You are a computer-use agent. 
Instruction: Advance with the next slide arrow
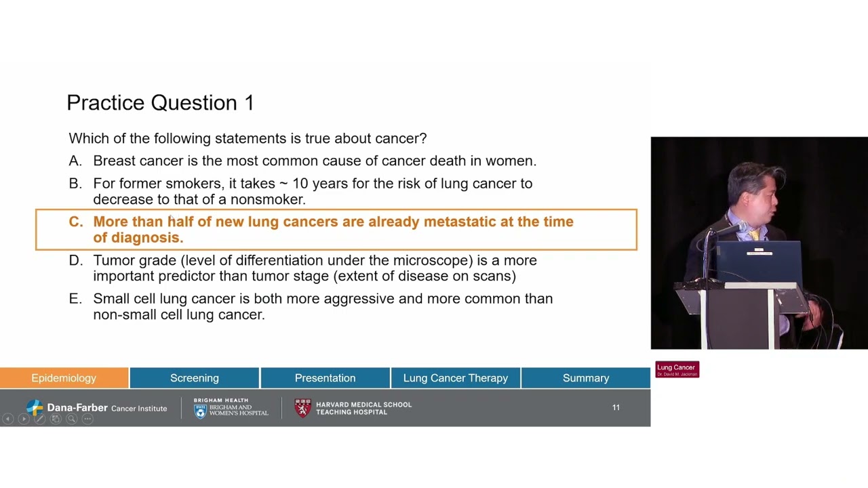click(x=24, y=419)
